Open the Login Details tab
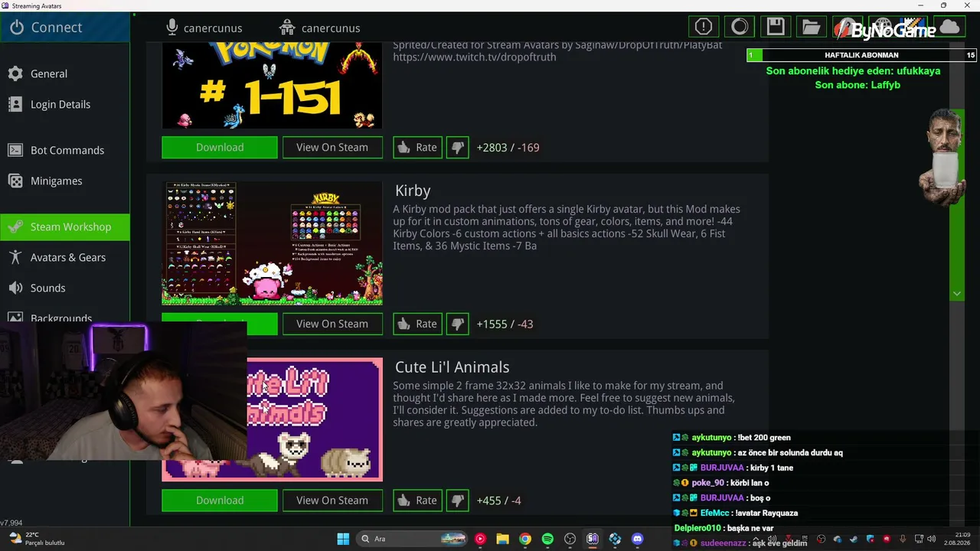980x551 pixels. click(64, 104)
